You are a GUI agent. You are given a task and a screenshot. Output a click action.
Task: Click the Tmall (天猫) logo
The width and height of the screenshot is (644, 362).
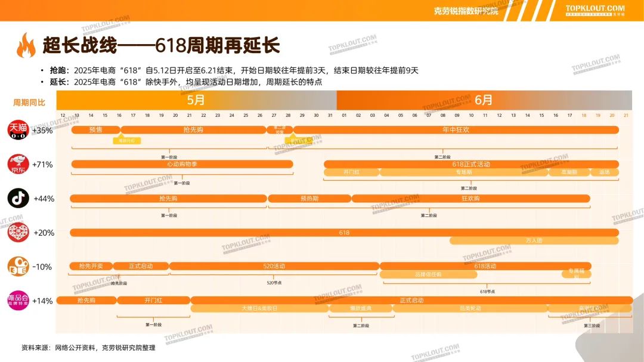tap(18, 130)
